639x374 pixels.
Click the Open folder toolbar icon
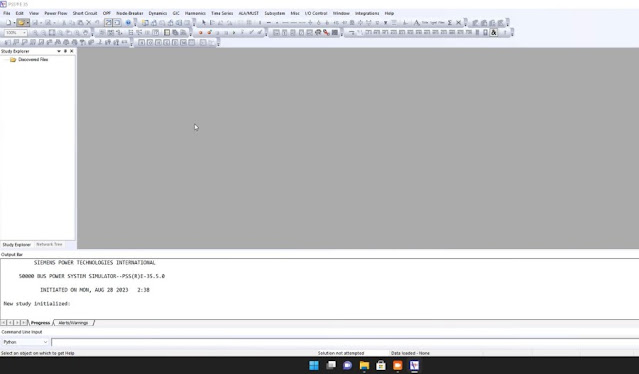pos(21,23)
